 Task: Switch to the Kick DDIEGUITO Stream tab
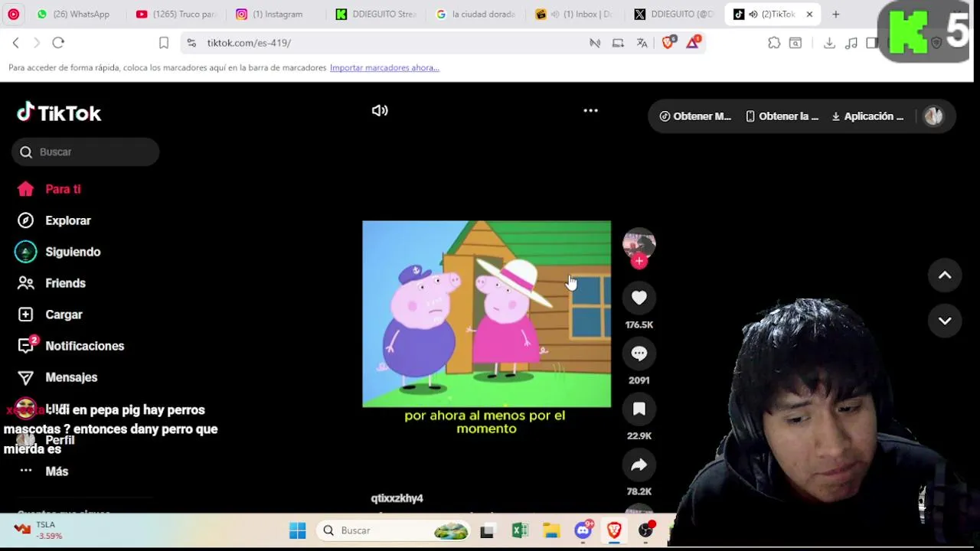pyautogui.click(x=377, y=14)
